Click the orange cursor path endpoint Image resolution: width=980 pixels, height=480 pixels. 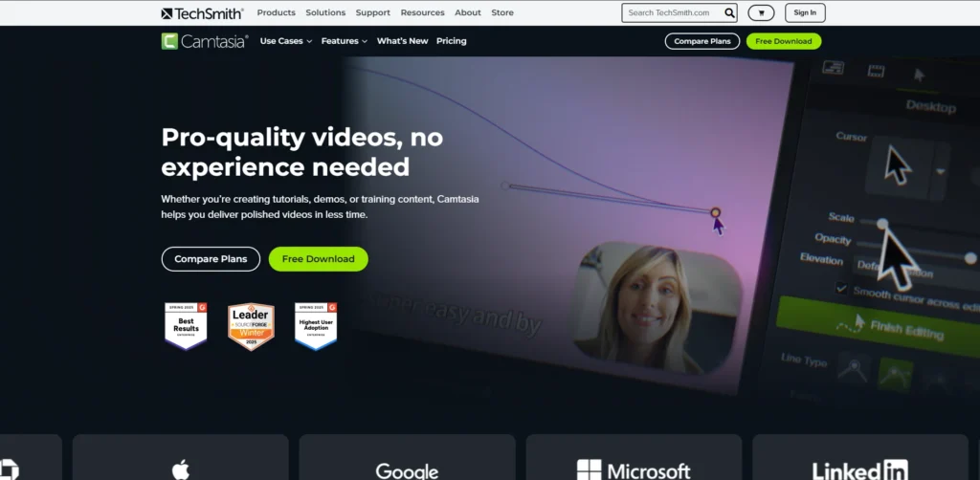coord(716,213)
